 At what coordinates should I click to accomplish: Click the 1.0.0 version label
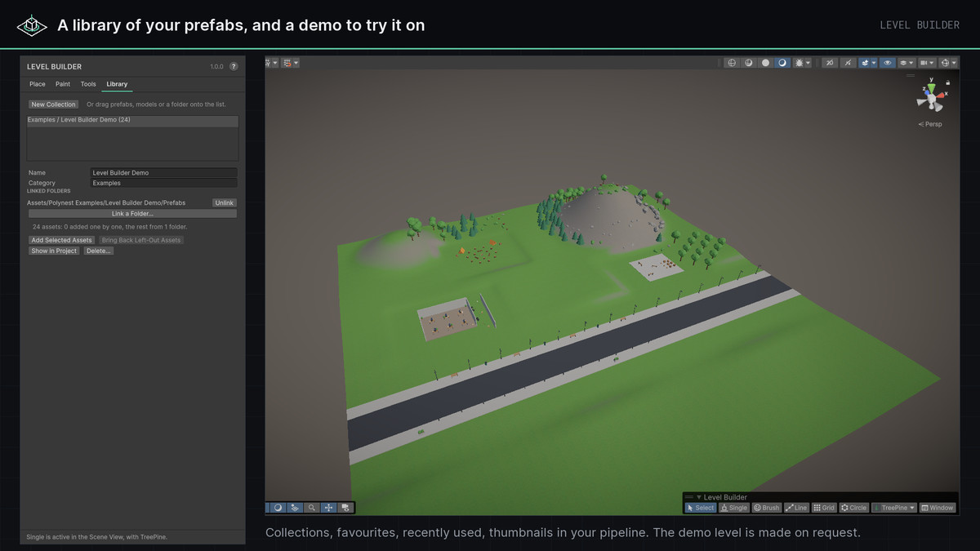click(x=216, y=67)
